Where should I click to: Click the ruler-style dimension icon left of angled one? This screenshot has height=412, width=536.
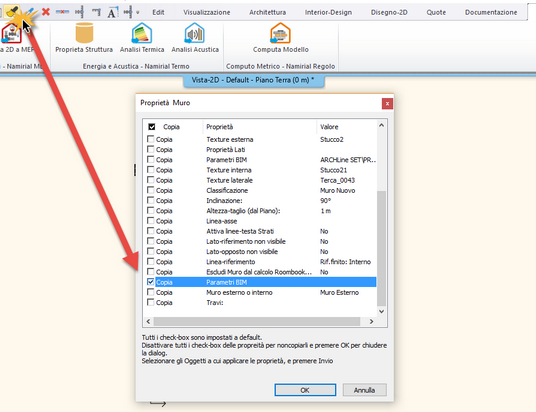[79, 12]
